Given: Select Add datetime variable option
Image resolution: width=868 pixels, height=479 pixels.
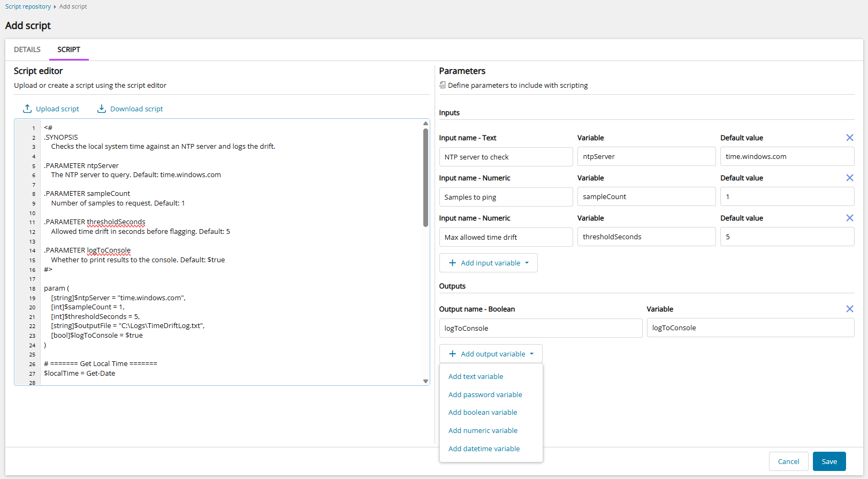Looking at the screenshot, I should coord(484,449).
